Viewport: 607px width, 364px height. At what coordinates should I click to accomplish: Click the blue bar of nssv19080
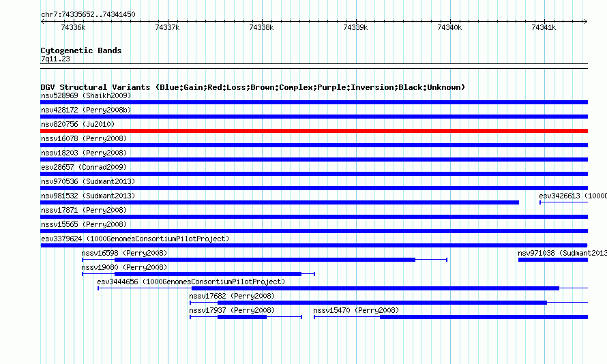(208, 274)
